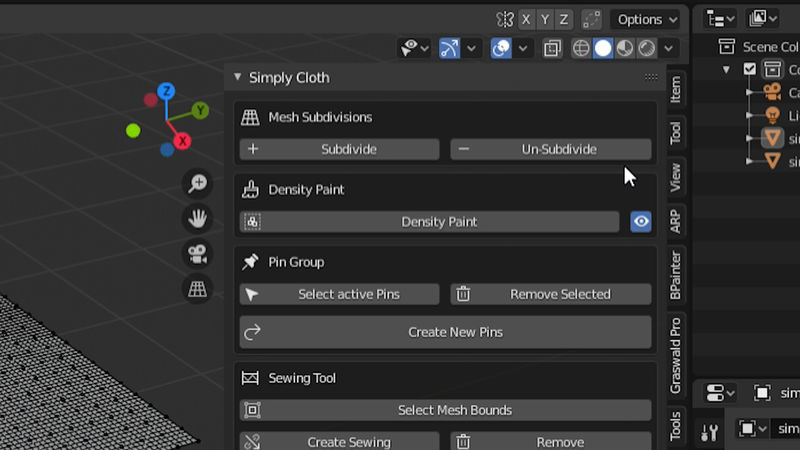Toggle camera view icon

pos(197,254)
